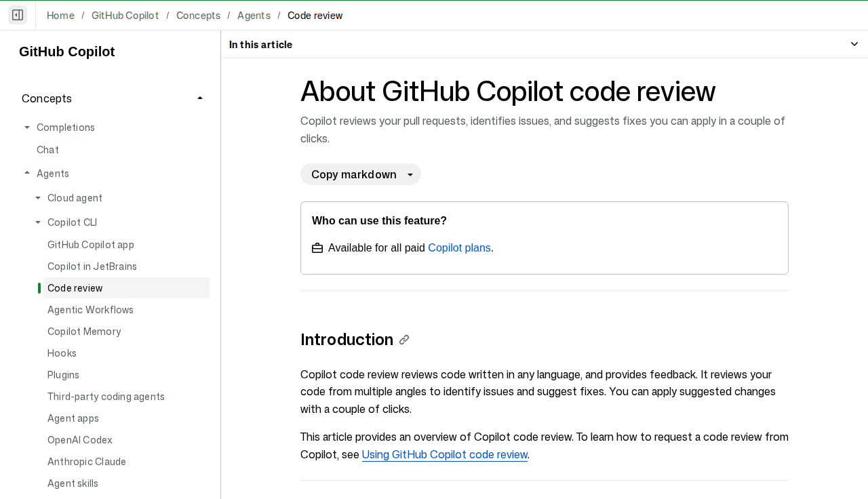The width and height of the screenshot is (868, 499).
Task: Click the Introduction heading anchor link icon
Action: click(404, 340)
